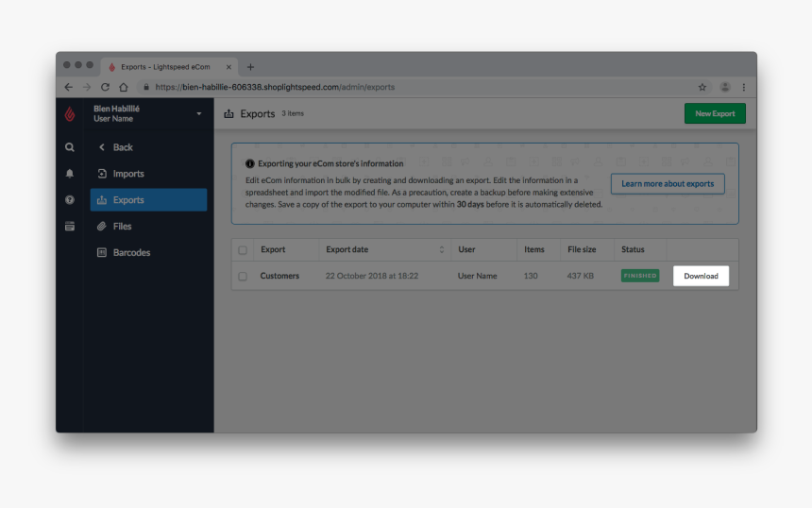Reload the page with refresh icon
Image resolution: width=812 pixels, height=508 pixels.
point(105,87)
